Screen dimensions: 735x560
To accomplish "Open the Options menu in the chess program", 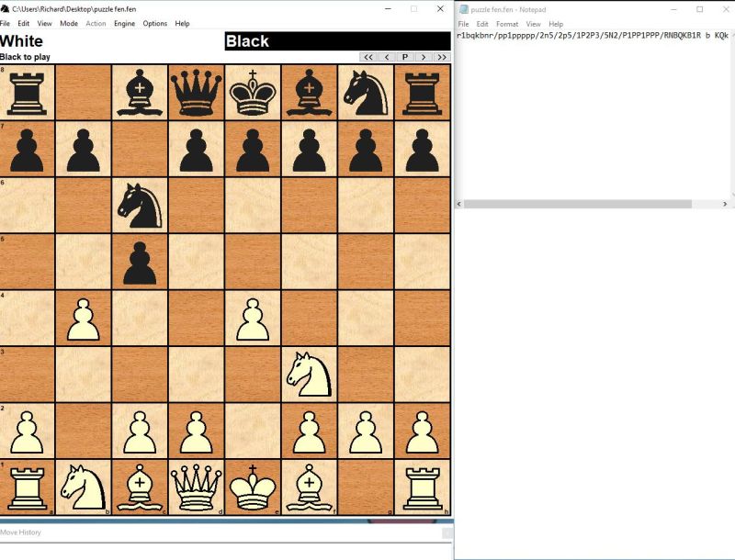I will (154, 24).
